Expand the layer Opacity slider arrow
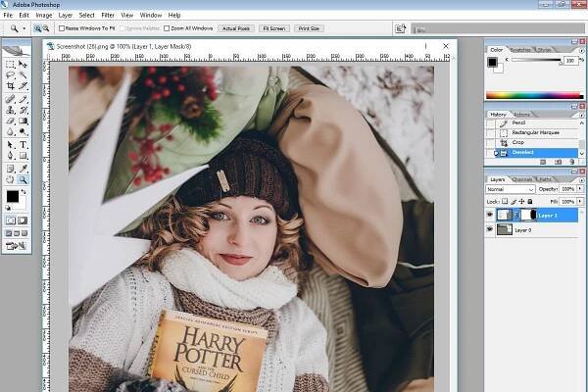Screen dimensions: 588x392 click(x=581, y=187)
